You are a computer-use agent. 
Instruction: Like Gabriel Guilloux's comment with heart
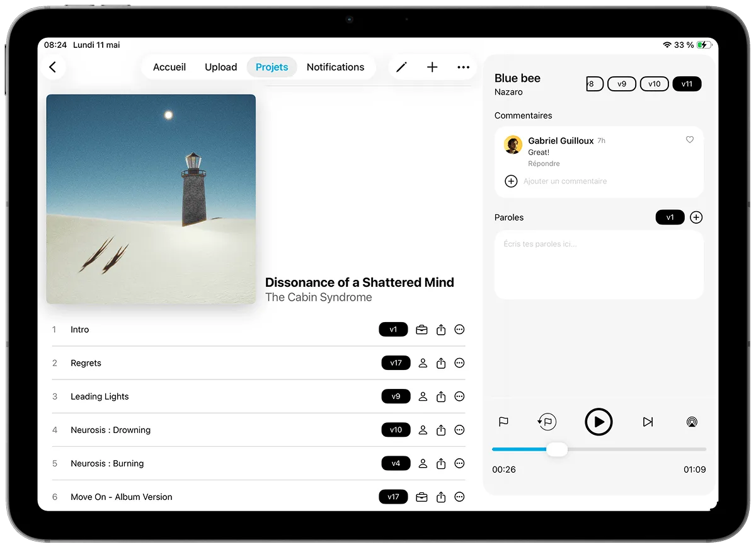coord(690,140)
